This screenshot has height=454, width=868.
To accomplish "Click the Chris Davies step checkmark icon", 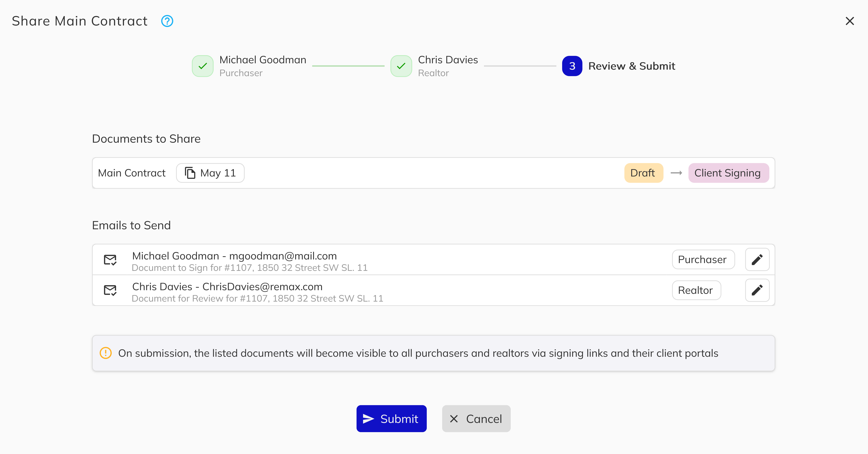I will pos(401,66).
